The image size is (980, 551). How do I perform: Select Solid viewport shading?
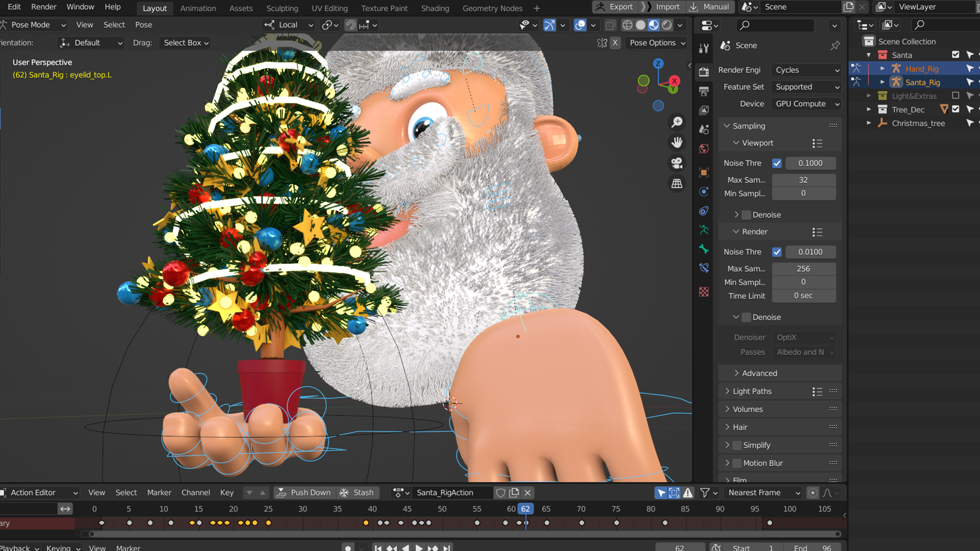point(641,25)
